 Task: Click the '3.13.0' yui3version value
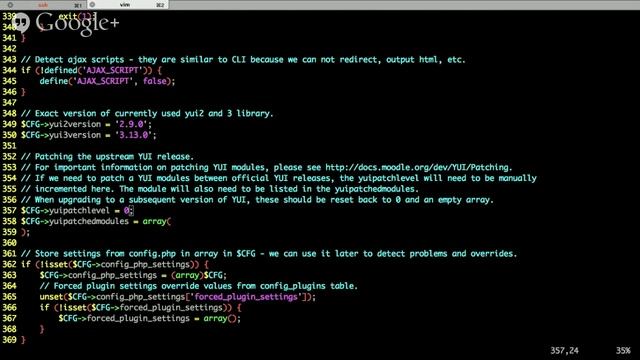(134, 135)
